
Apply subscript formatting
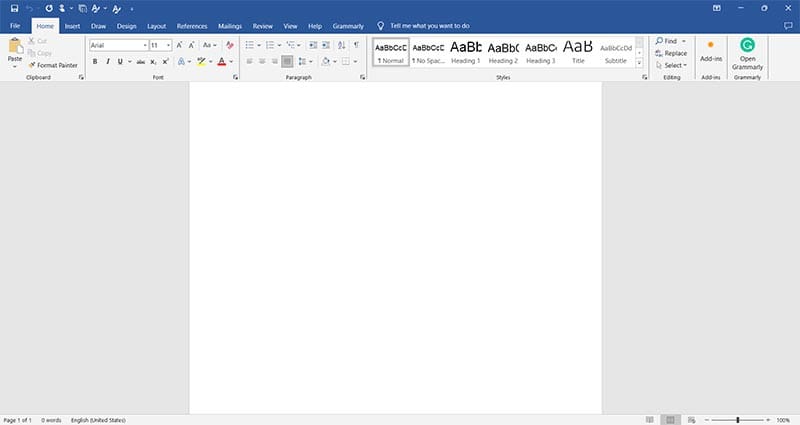pos(153,62)
